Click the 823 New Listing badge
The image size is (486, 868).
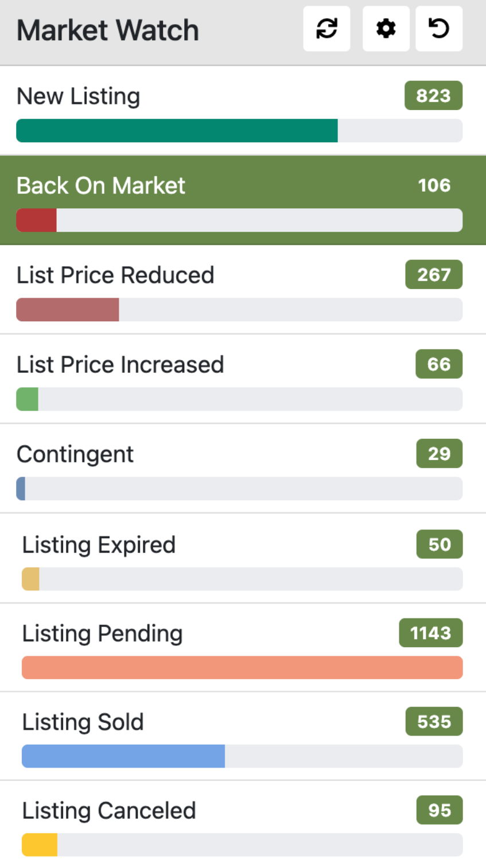pos(433,96)
